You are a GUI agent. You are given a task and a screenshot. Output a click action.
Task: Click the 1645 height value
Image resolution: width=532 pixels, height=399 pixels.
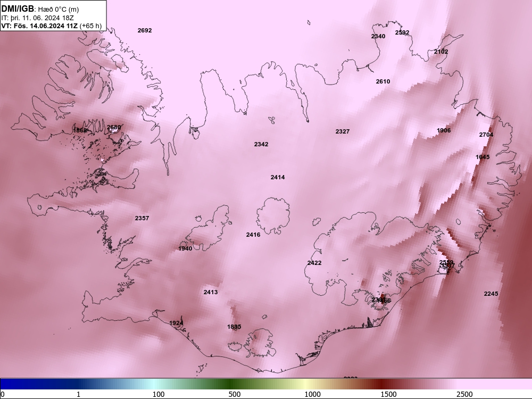tap(483, 157)
